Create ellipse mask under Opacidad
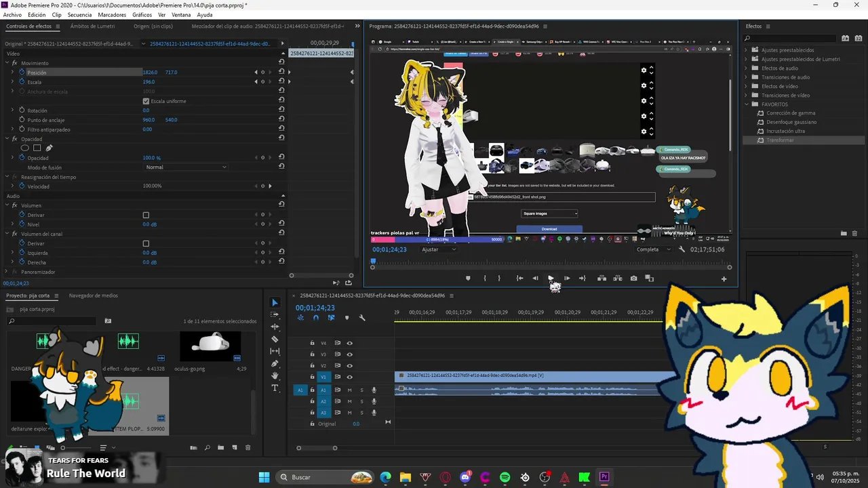 [x=25, y=148]
